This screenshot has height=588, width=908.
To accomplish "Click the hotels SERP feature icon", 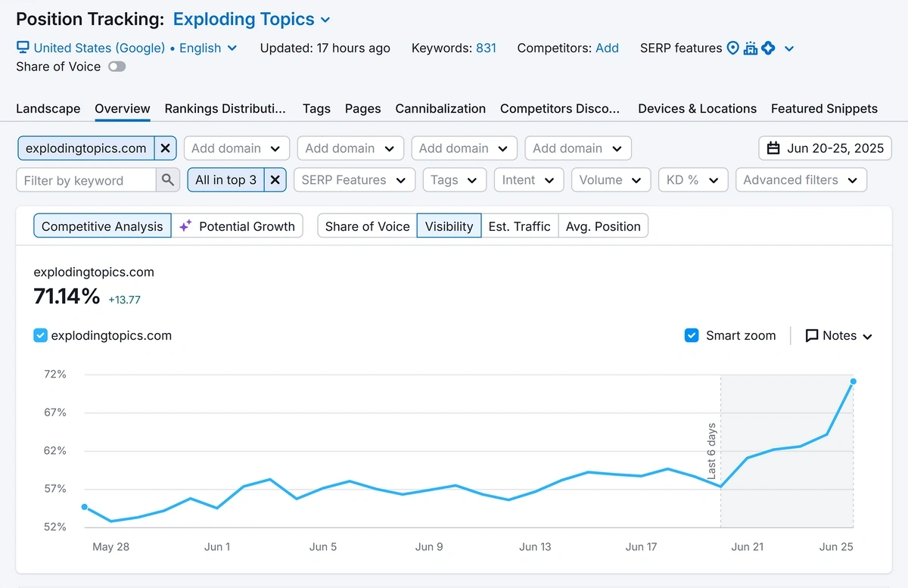I will [751, 48].
